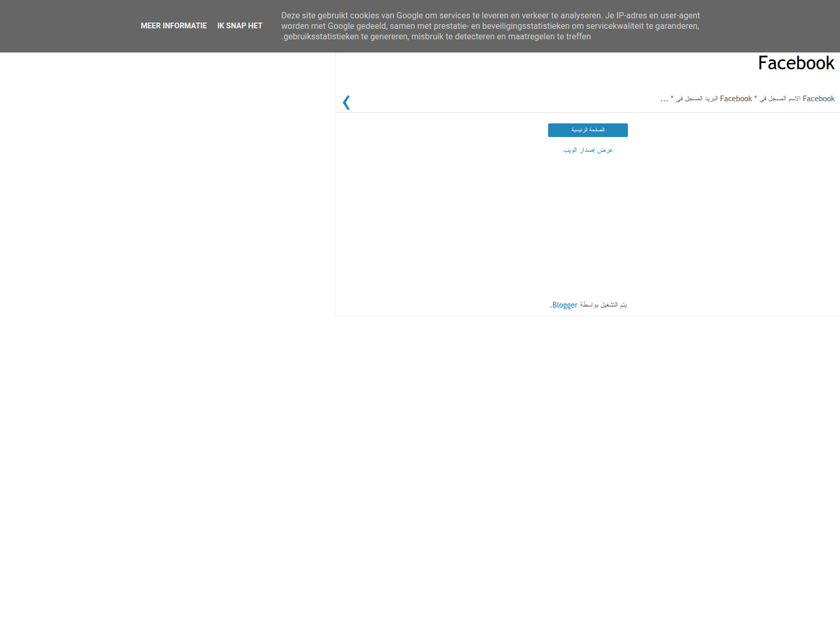840x630 pixels.
Task: Click the MEER INFORMATIE cookie link
Action: (174, 26)
